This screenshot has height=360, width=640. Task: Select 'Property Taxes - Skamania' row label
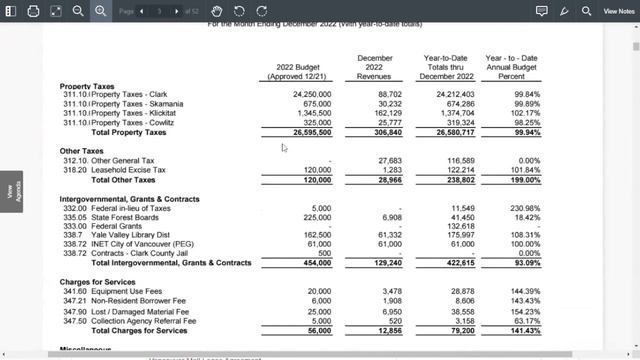137,104
